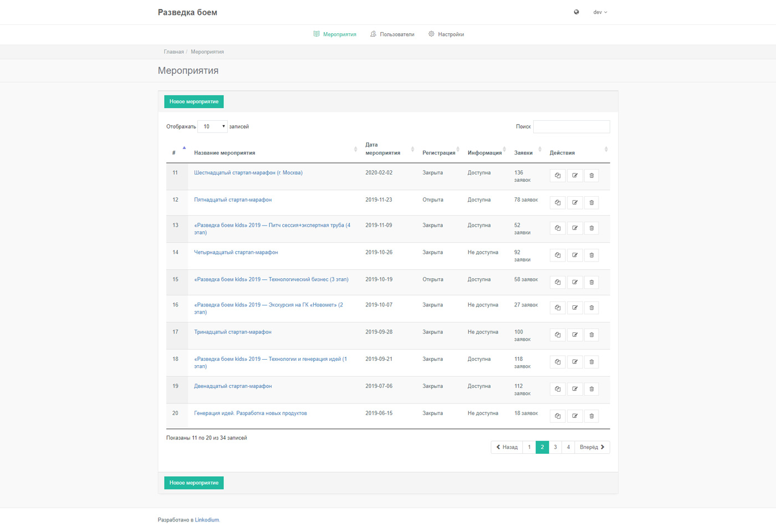This screenshot has height=532, width=776.
Task: Copy the event in row 11
Action: click(558, 176)
